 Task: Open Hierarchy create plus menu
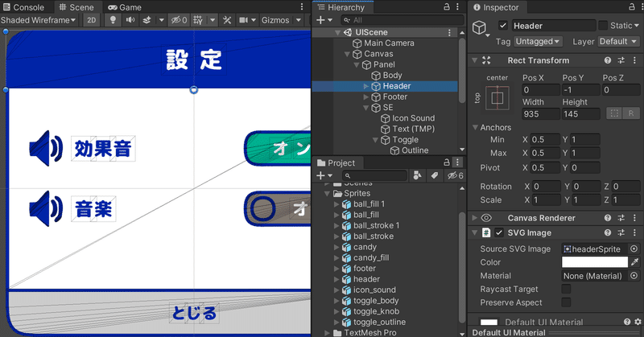(324, 19)
